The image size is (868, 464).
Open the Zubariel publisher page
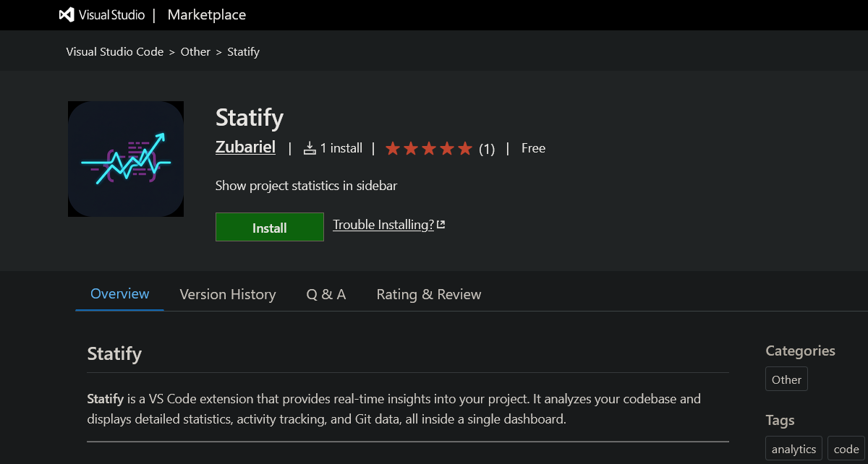(x=245, y=147)
